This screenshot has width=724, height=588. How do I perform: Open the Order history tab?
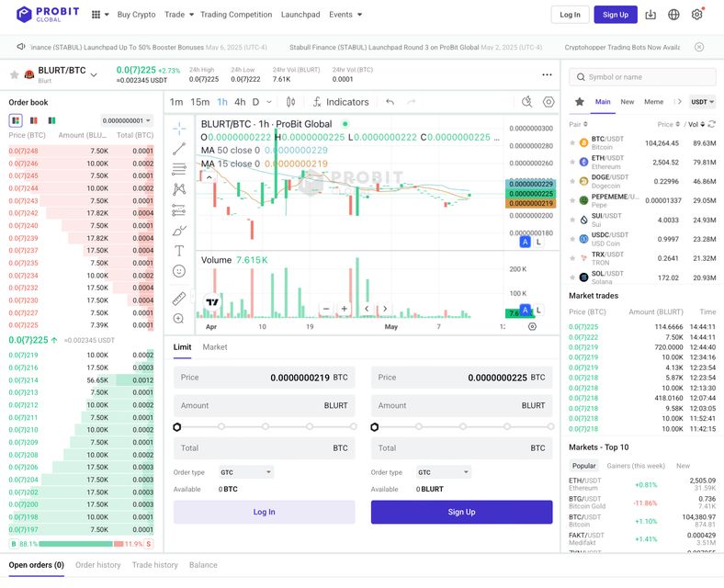coord(98,565)
